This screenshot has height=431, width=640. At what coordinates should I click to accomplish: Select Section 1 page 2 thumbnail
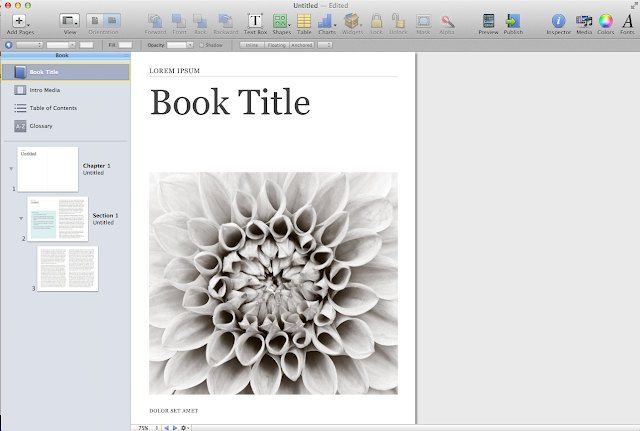click(x=58, y=219)
